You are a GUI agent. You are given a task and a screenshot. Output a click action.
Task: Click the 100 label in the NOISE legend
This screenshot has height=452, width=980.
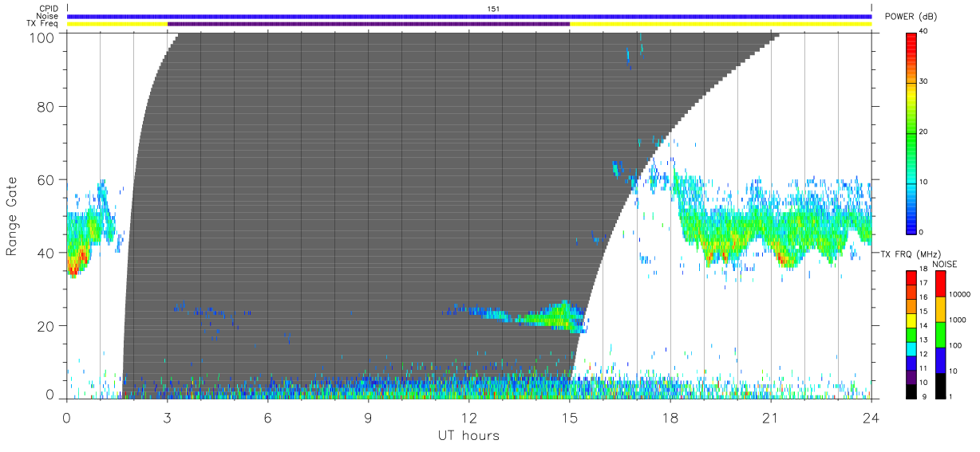[x=956, y=346]
